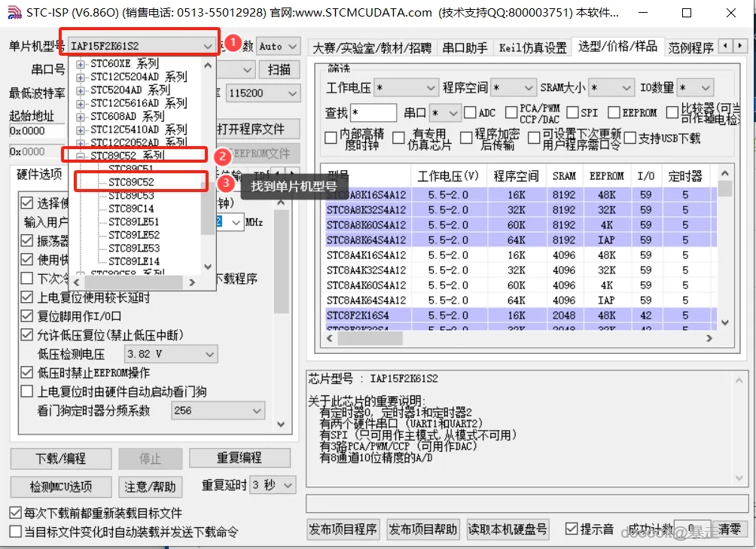Click the 检测MCU选项 button
This screenshot has height=549, width=756.
[61, 486]
